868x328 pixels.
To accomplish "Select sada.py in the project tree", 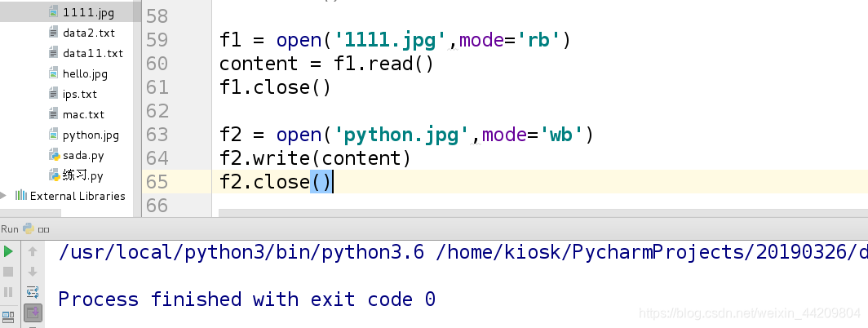I will coord(83,156).
